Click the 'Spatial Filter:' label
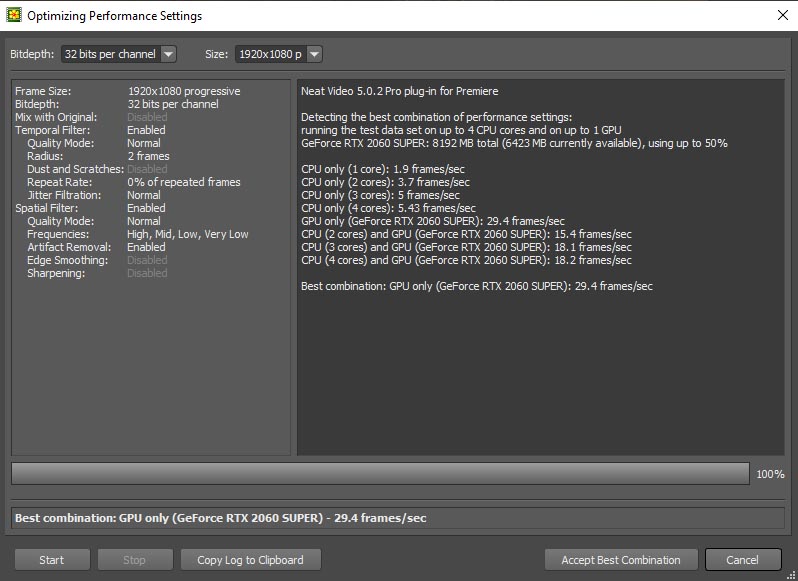The width and height of the screenshot is (798, 581). click(46, 208)
